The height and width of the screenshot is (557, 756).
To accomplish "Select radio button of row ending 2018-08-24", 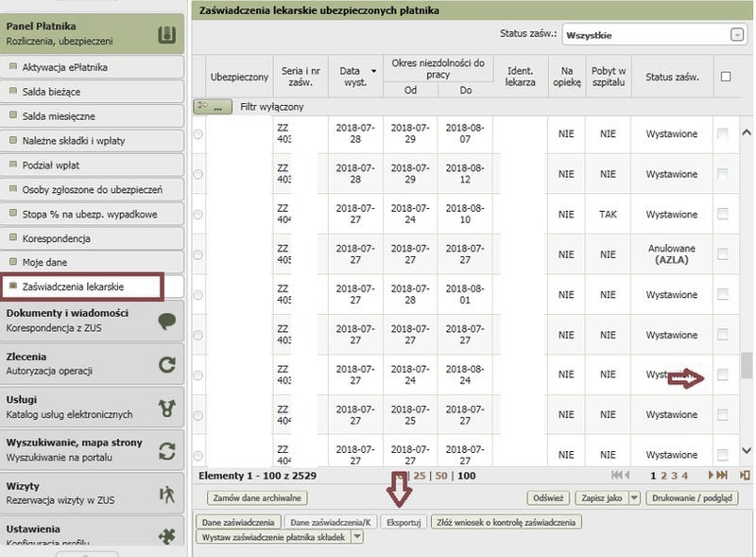I will pos(198,375).
